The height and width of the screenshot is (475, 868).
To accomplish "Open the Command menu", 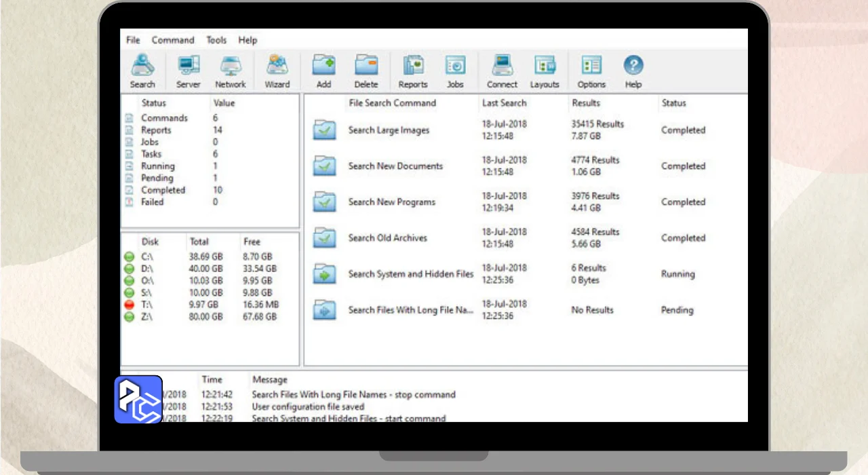I will [172, 40].
